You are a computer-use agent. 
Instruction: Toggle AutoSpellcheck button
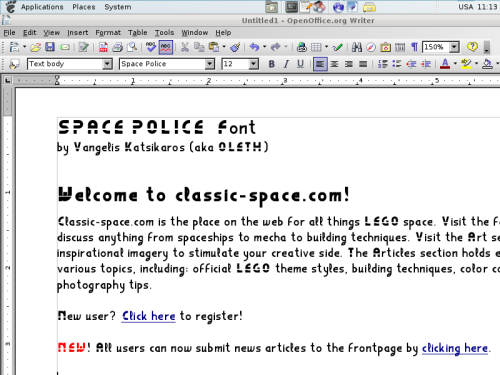(166, 47)
